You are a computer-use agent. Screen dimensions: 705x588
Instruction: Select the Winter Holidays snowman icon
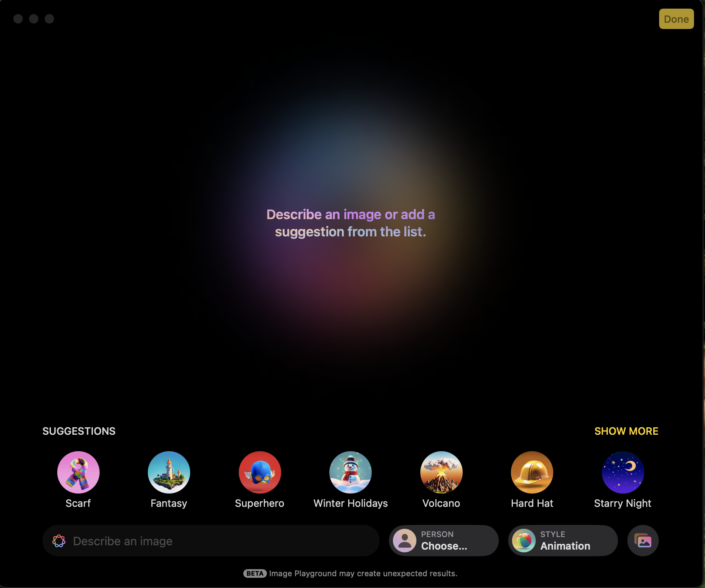[350, 472]
